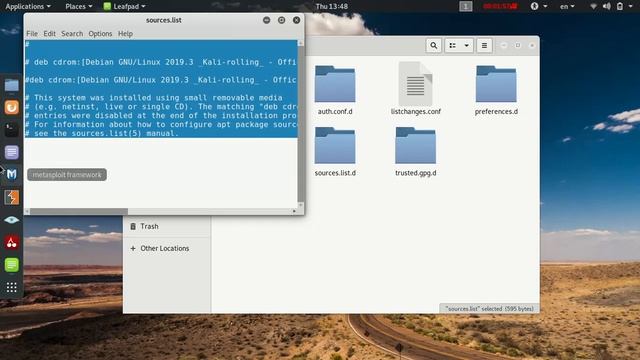Screen dimensions: 640x360
Task: Click the first '# deb cdrom:' line in Leafpad
Action: pyautogui.click(x=161, y=62)
